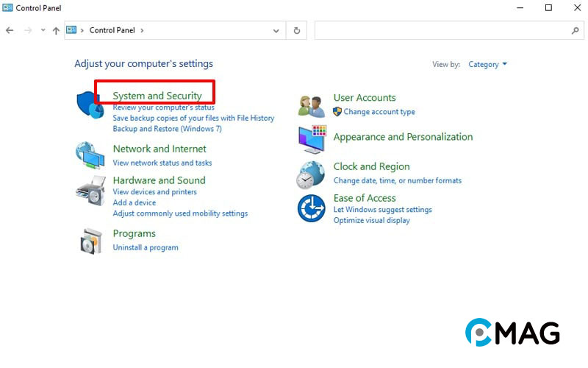This screenshot has width=588, height=368.
Task: Click the Back navigation arrow
Action: click(10, 31)
